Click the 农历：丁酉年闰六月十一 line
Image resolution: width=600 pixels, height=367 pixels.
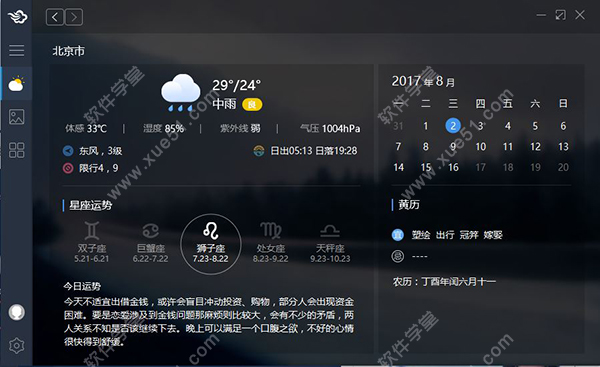(444, 282)
